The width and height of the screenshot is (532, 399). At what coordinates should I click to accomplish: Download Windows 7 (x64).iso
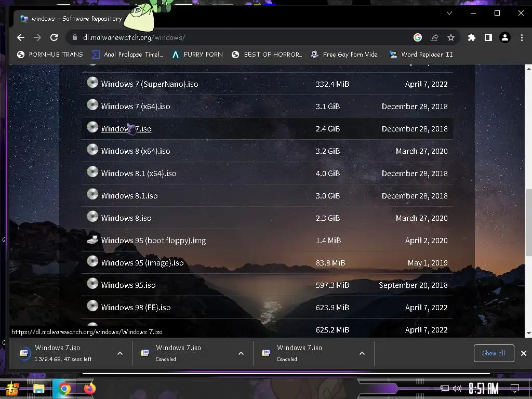(136, 107)
